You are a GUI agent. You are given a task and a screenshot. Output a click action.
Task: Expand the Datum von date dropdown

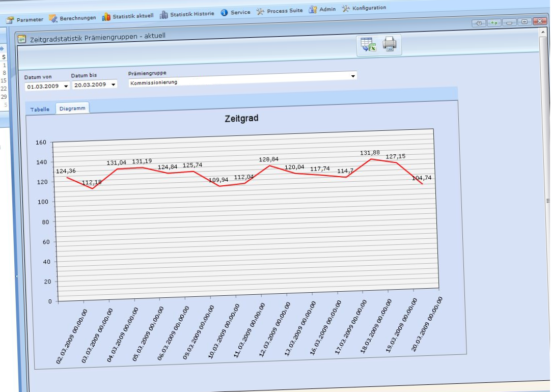[x=66, y=87]
